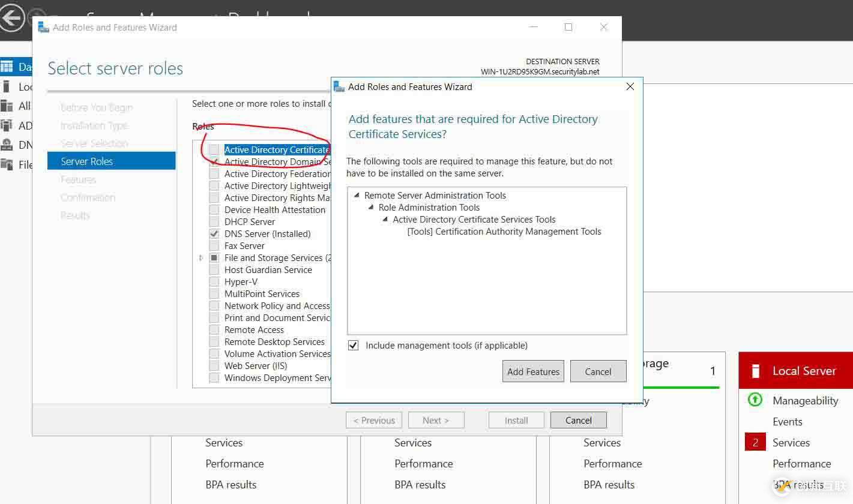Select the Remote Desktop Services role label

coord(275,342)
